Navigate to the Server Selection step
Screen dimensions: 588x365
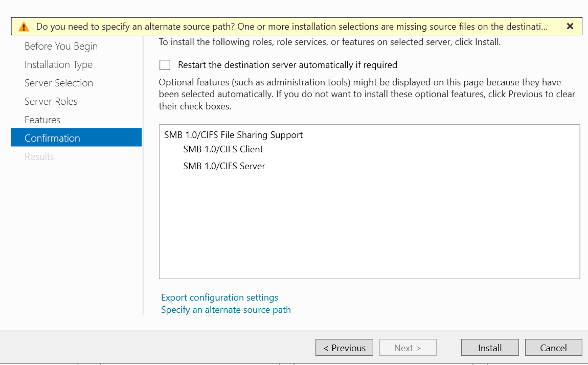click(x=59, y=83)
